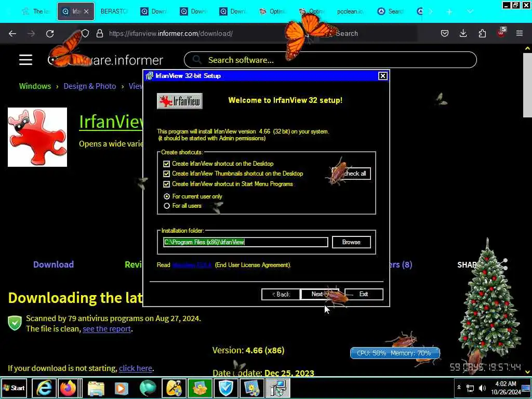The width and height of the screenshot is (532, 399).
Task: Open the Download tab on the page
Action: pos(54,264)
